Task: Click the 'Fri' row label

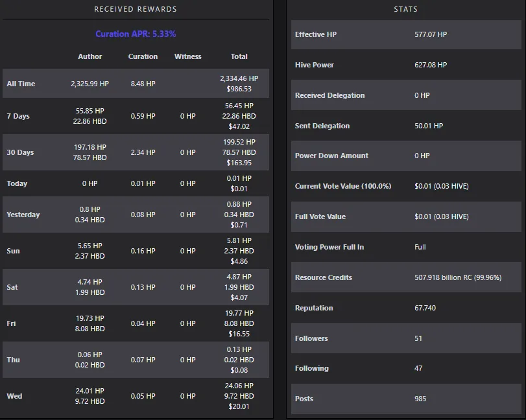Action: [11, 323]
